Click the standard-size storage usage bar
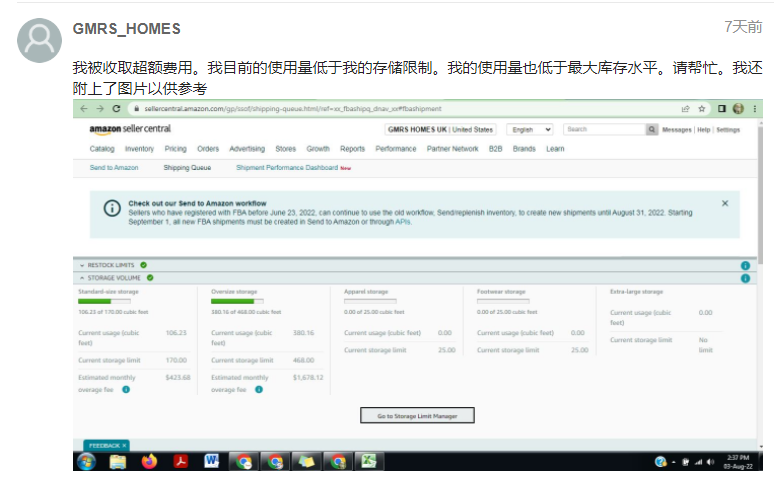The height and width of the screenshot is (496, 782). (x=104, y=301)
